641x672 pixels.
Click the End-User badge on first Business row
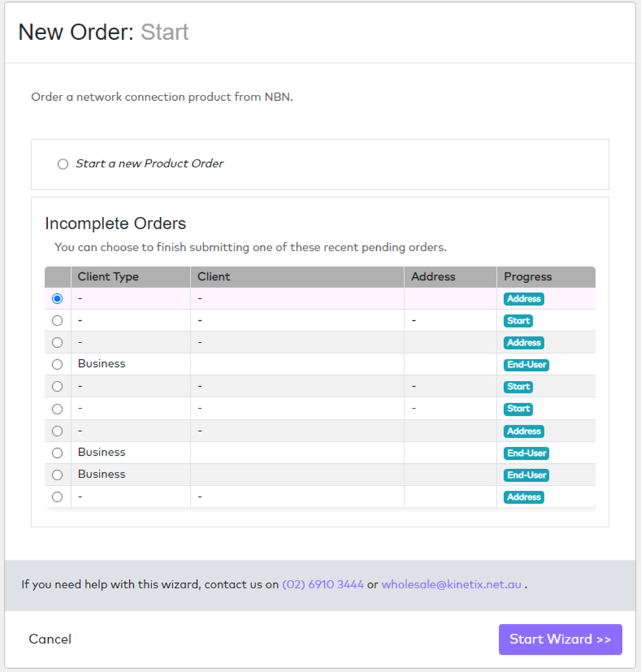click(x=526, y=365)
